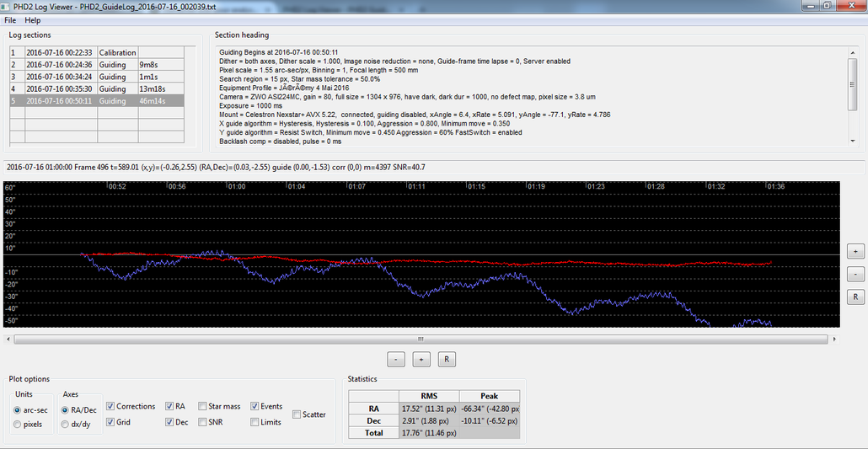Click the Peak column header in Statistics
868x449 pixels.
pos(490,397)
